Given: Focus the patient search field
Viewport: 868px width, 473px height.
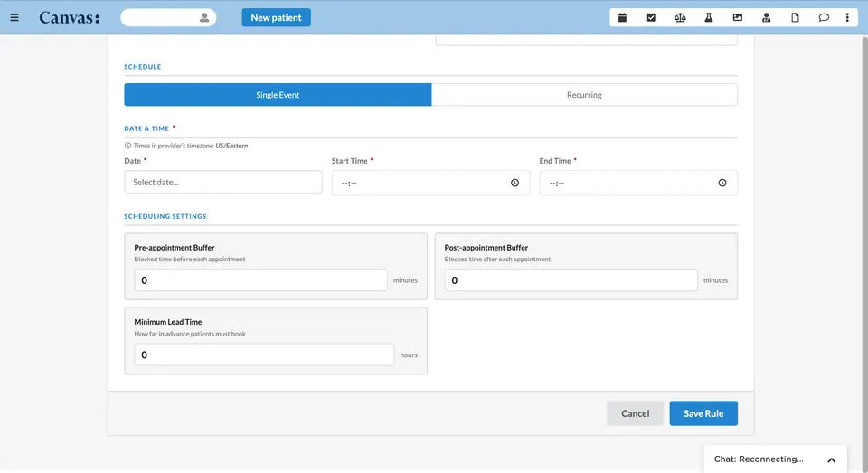Looking at the screenshot, I should pos(168,18).
